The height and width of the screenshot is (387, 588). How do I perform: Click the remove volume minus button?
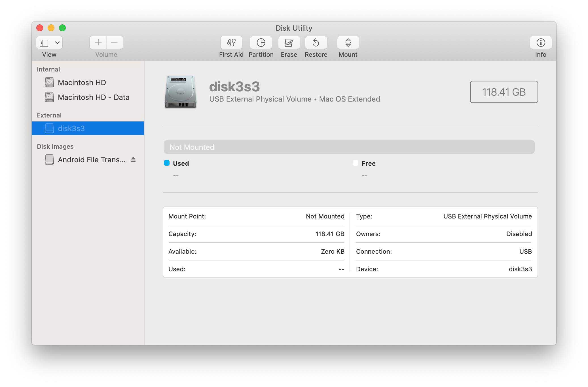pyautogui.click(x=115, y=43)
